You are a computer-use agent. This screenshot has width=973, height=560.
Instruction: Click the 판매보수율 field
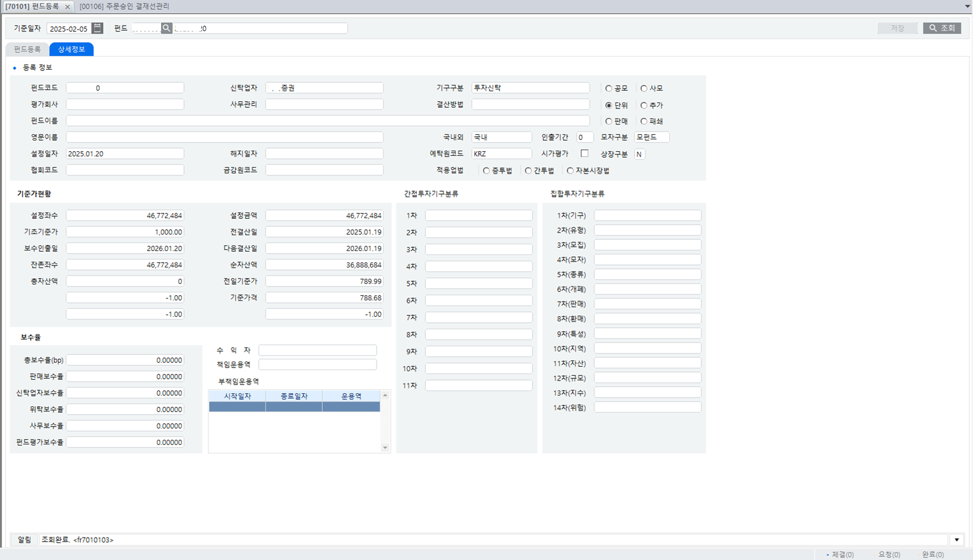(125, 376)
